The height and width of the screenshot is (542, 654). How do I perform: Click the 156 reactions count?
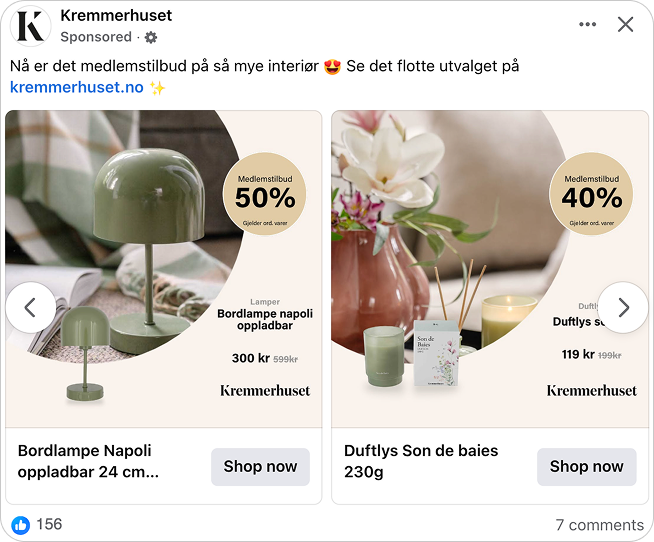point(49,524)
